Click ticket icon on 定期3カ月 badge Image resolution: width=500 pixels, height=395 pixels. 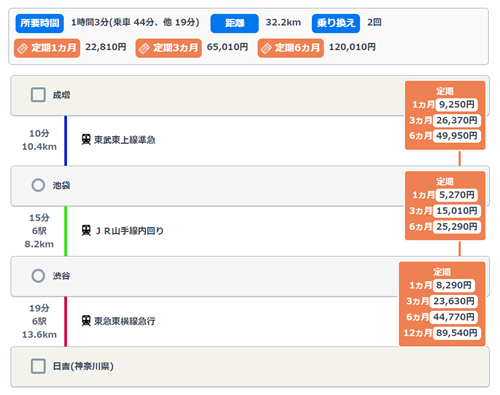[x=144, y=48]
